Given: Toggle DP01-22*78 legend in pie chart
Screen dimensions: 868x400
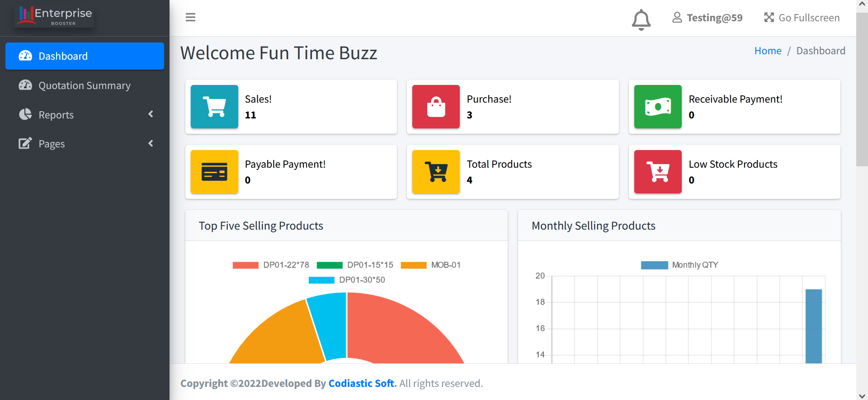Looking at the screenshot, I should coord(271,265).
